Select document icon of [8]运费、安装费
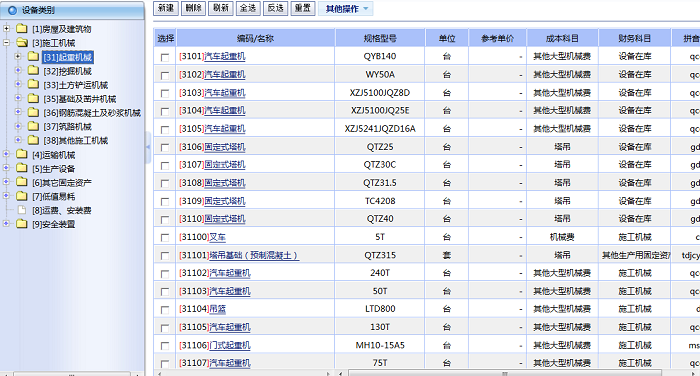 (21, 210)
